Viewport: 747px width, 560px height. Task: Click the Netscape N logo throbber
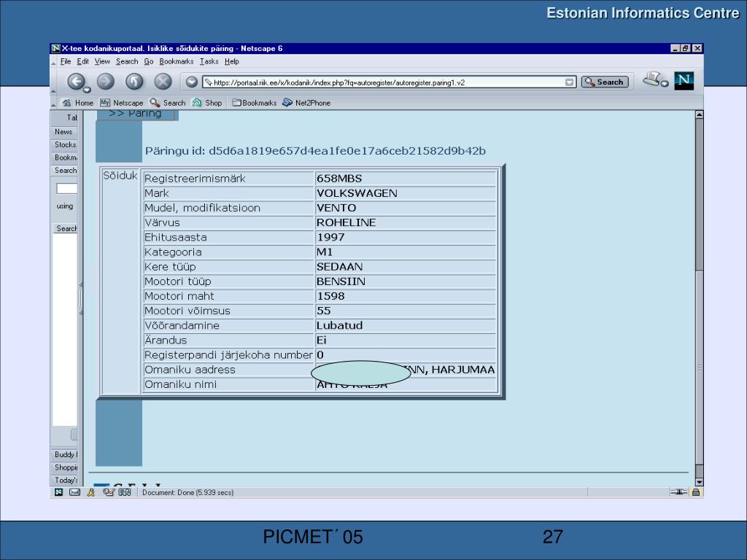coord(684,80)
